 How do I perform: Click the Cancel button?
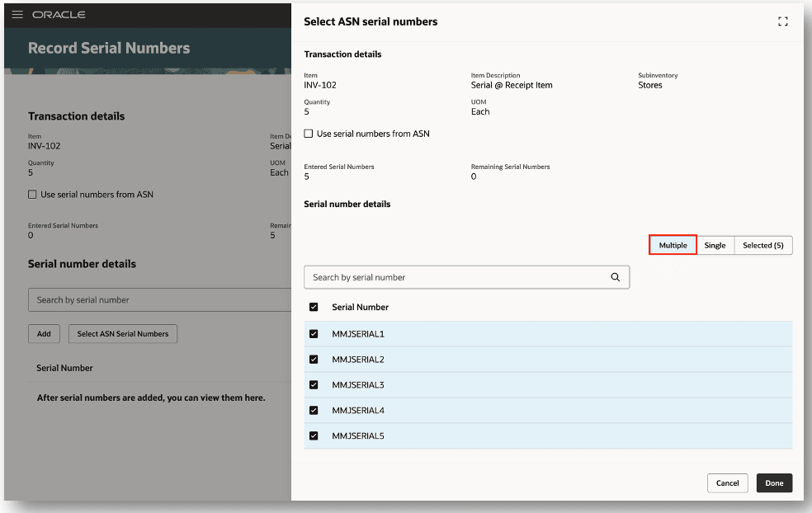(727, 482)
